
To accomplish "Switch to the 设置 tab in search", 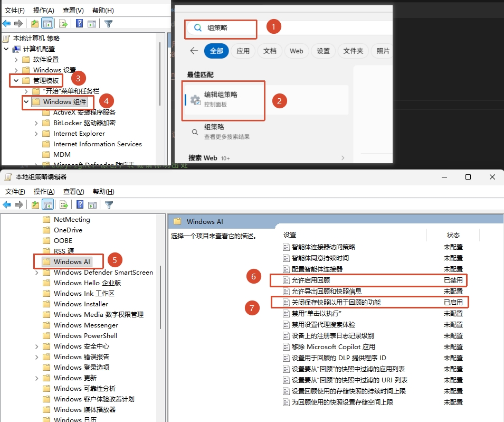I will click(x=323, y=51).
